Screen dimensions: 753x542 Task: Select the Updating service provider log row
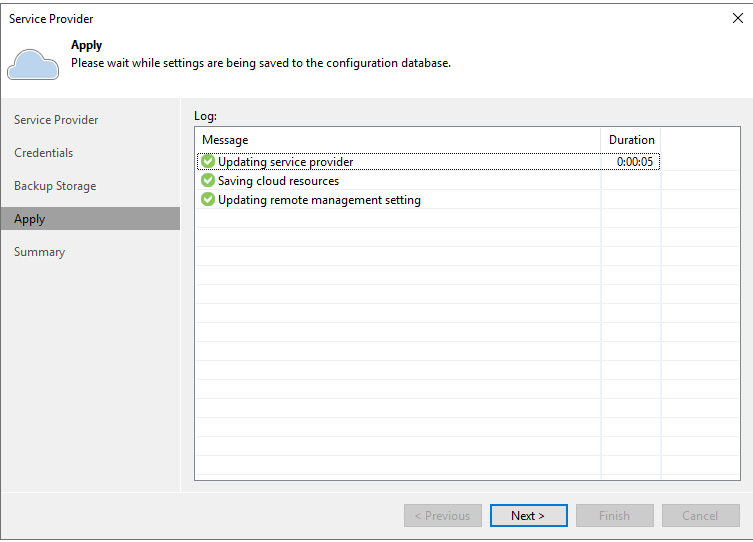coord(428,161)
